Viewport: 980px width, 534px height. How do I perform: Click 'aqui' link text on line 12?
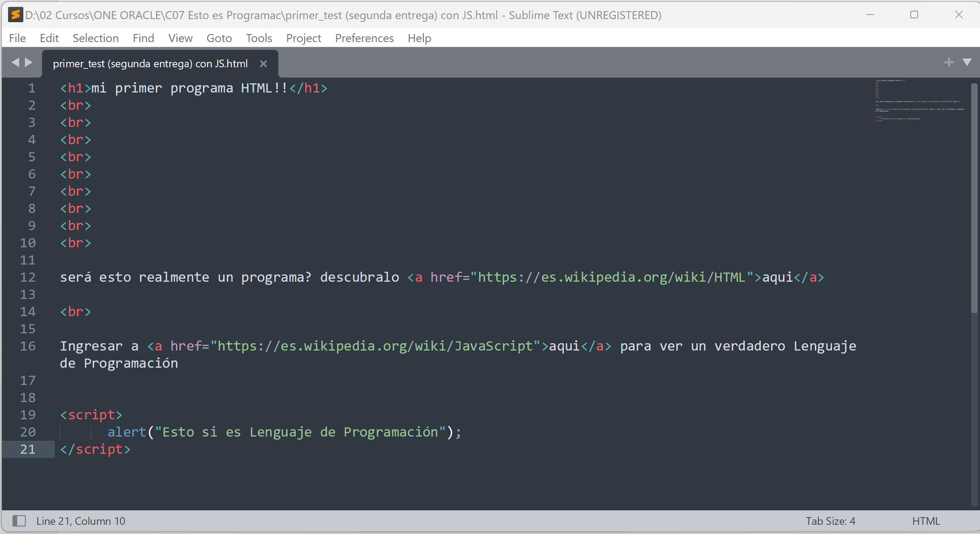(x=778, y=278)
